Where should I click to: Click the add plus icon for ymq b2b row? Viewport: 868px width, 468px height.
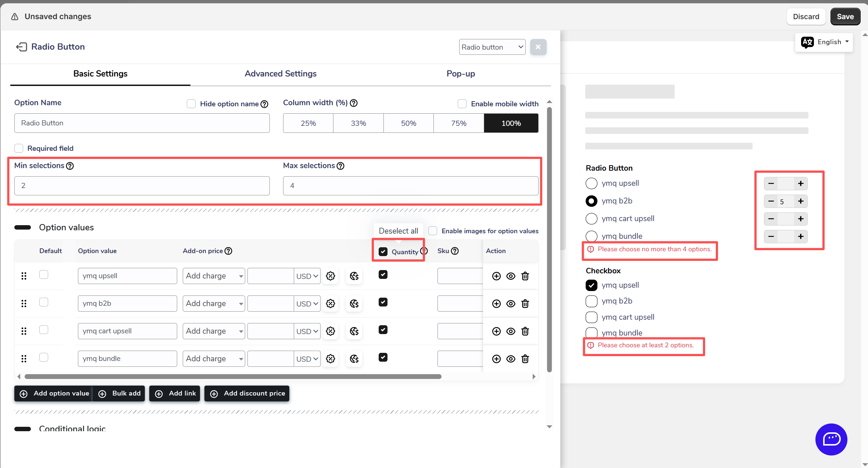[496, 304]
